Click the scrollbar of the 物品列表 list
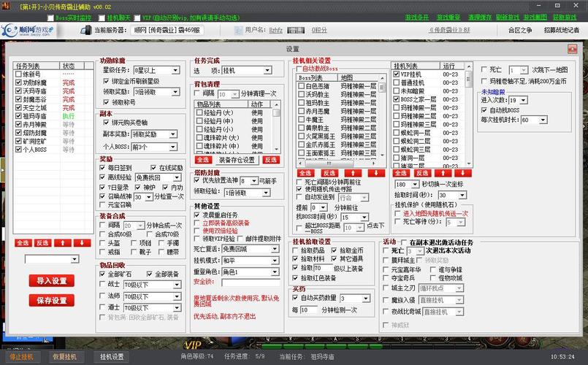The width and height of the screenshot is (588, 365). 276,131
